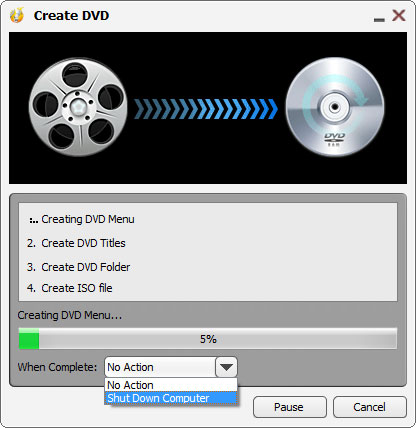Click the progress dots beside Creating DVD Menu
416x428 pixels.
pyautogui.click(x=33, y=220)
